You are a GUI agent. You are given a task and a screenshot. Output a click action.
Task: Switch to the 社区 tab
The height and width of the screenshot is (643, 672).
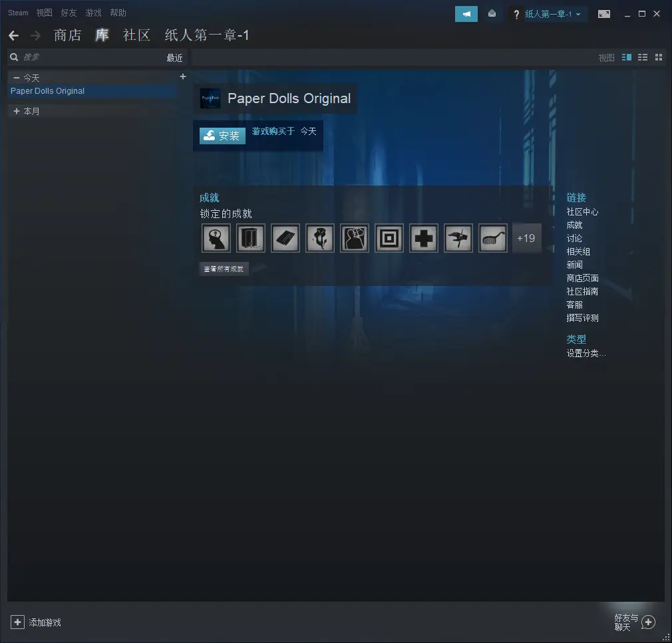click(x=136, y=35)
